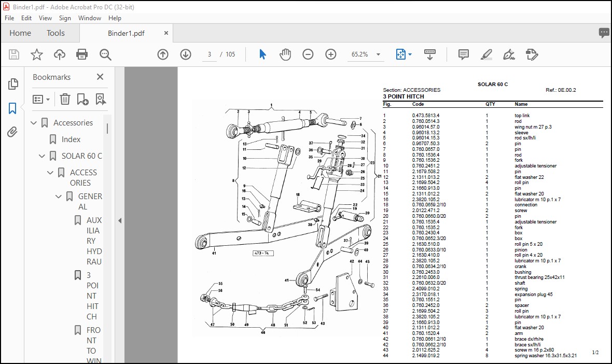Select the Accessories bookmark label
The image size is (612, 364).
tap(73, 123)
